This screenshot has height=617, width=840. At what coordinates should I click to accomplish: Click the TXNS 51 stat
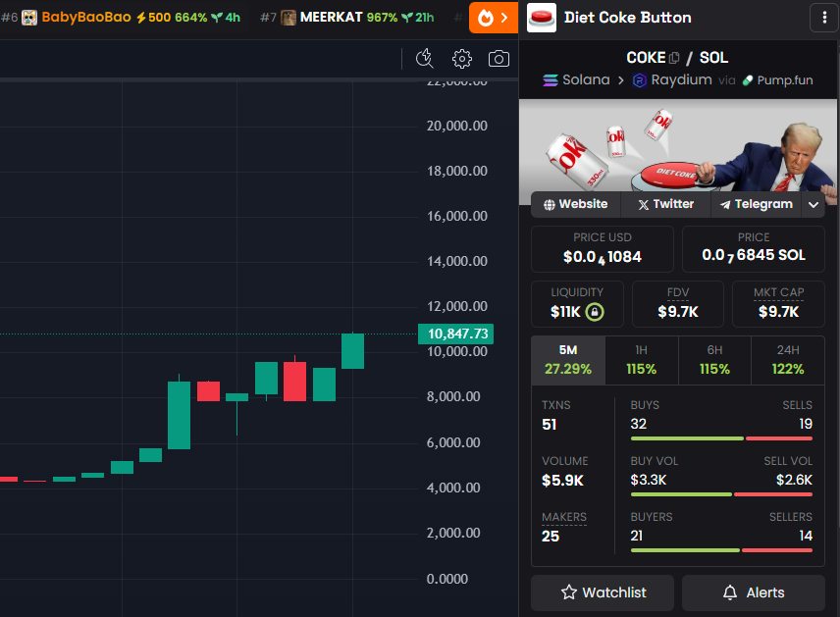tap(555, 415)
